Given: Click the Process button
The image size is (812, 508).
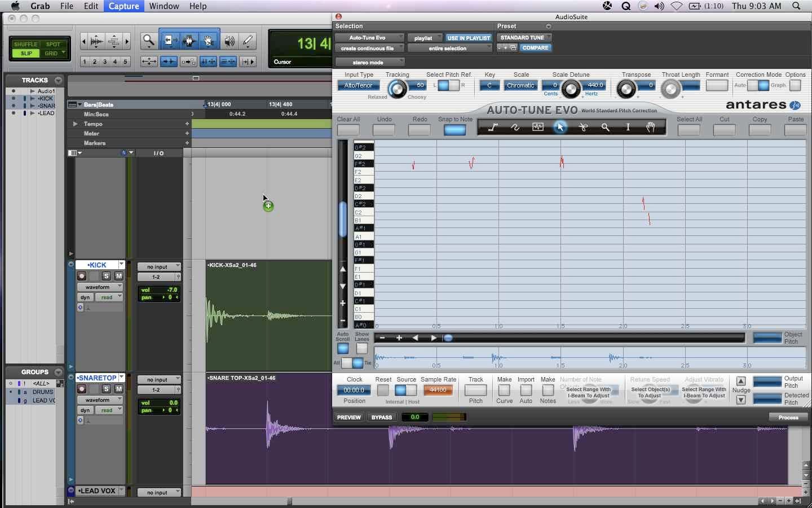Looking at the screenshot, I should point(788,417).
